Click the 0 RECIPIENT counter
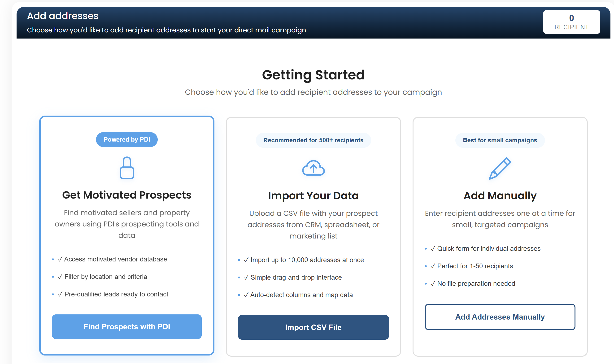This screenshot has height=364, width=614. [x=572, y=22]
